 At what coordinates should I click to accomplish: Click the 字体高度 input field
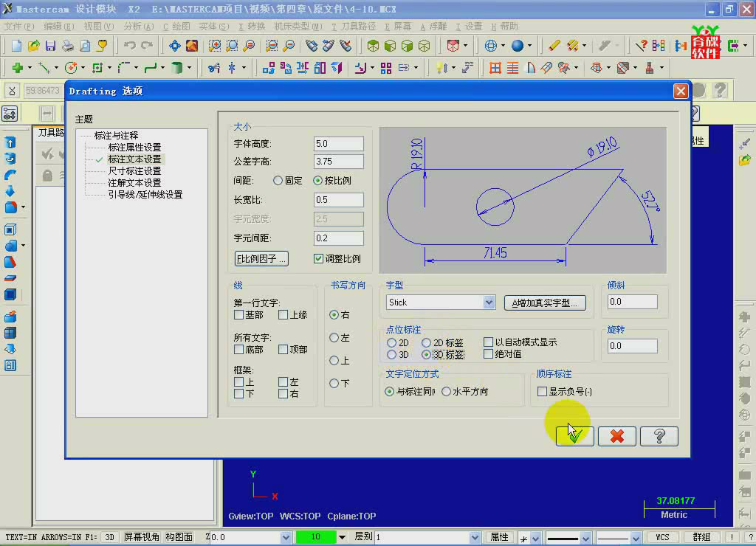click(x=338, y=144)
